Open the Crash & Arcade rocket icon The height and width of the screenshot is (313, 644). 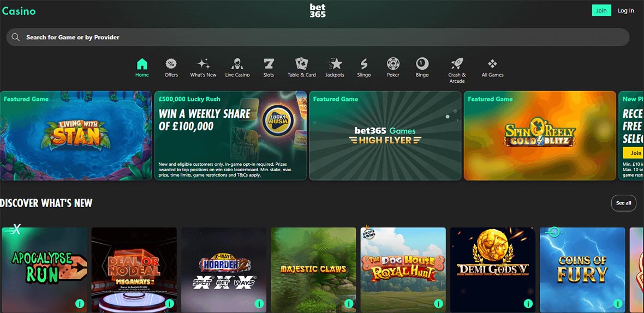457,64
